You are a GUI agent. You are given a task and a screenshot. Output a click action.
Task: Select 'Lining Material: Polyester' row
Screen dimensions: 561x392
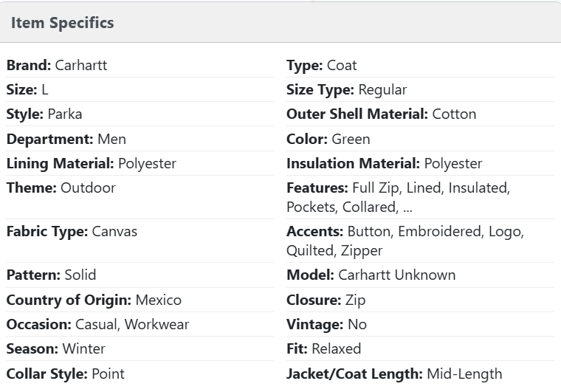pos(140,163)
